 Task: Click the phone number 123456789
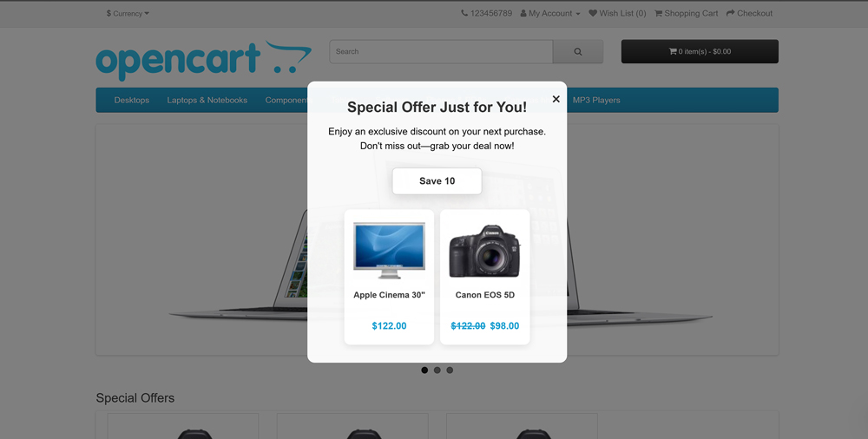[487, 13]
